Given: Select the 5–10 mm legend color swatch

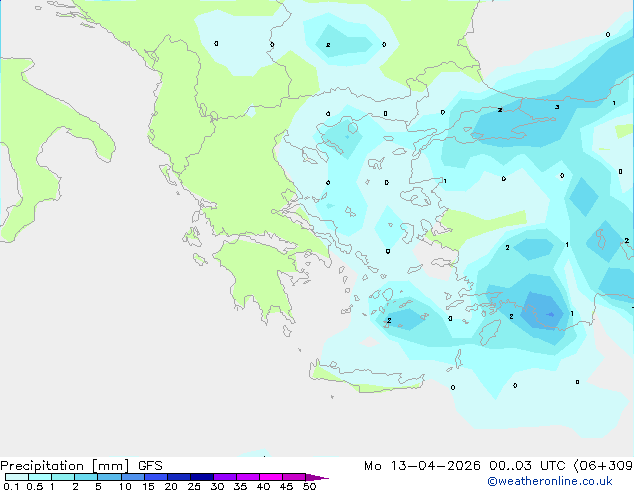Looking at the screenshot, I should (x=109, y=477).
